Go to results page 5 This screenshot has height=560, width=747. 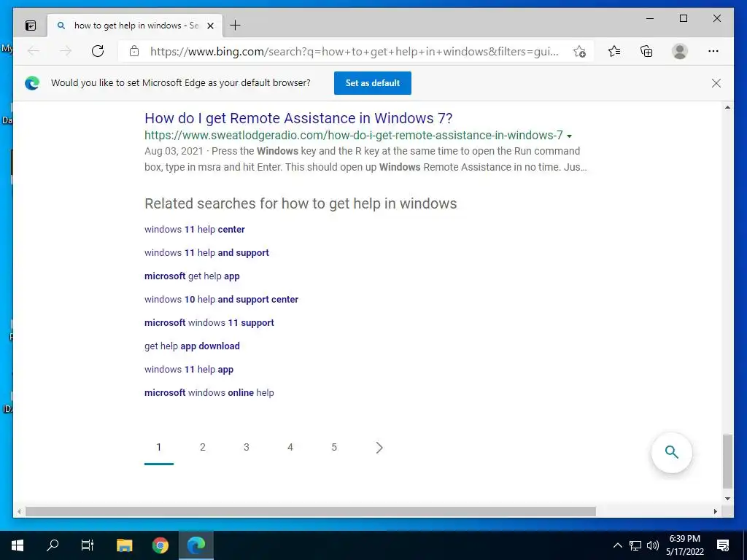click(334, 447)
